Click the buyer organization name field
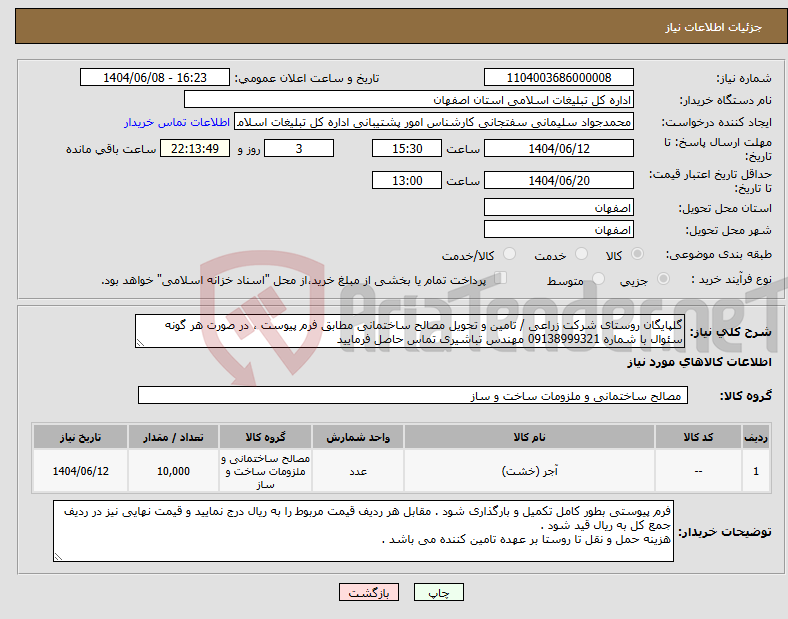788x619 pixels. click(409, 100)
